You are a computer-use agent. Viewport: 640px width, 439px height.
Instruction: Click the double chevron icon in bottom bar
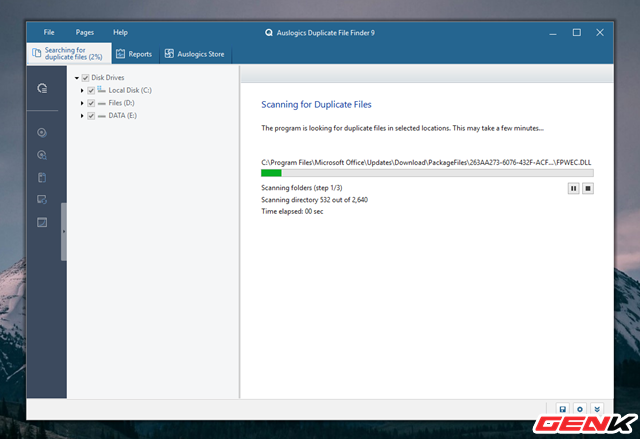coord(597,409)
